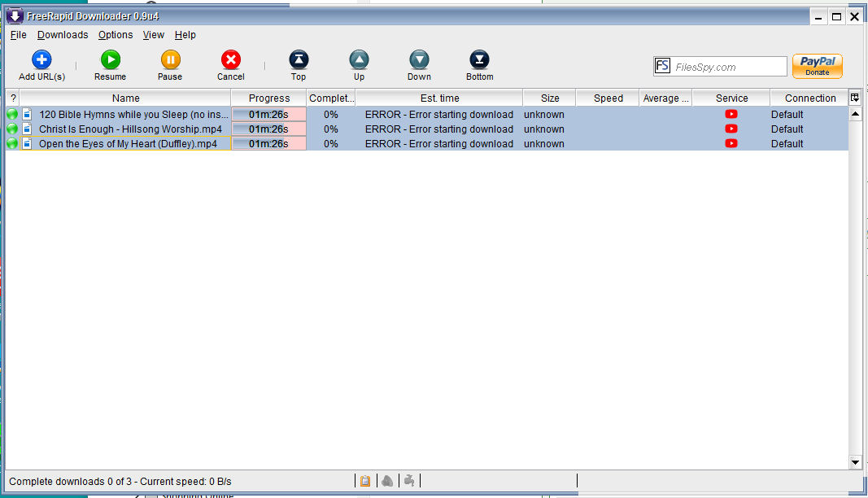Expand the View menu
Viewport: 868px width, 498px height.
coord(153,35)
